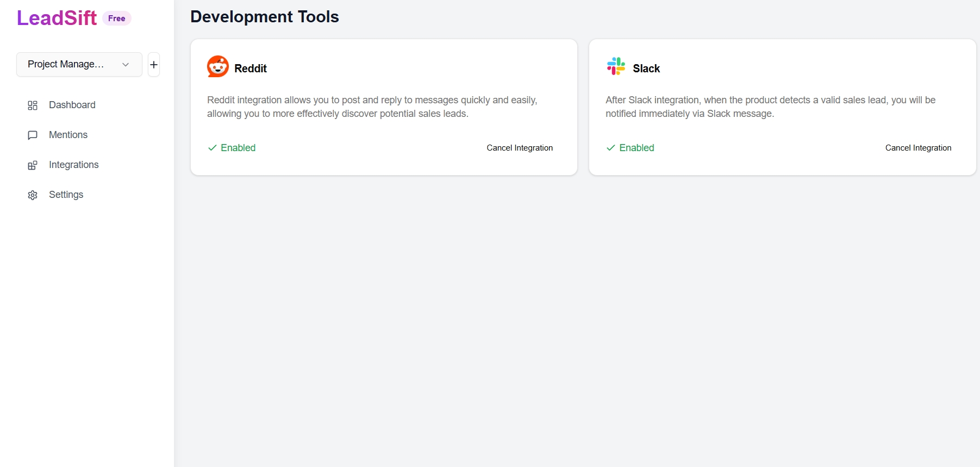Add a new project with plus button
Image resolution: width=980 pixels, height=467 pixels.
point(154,65)
